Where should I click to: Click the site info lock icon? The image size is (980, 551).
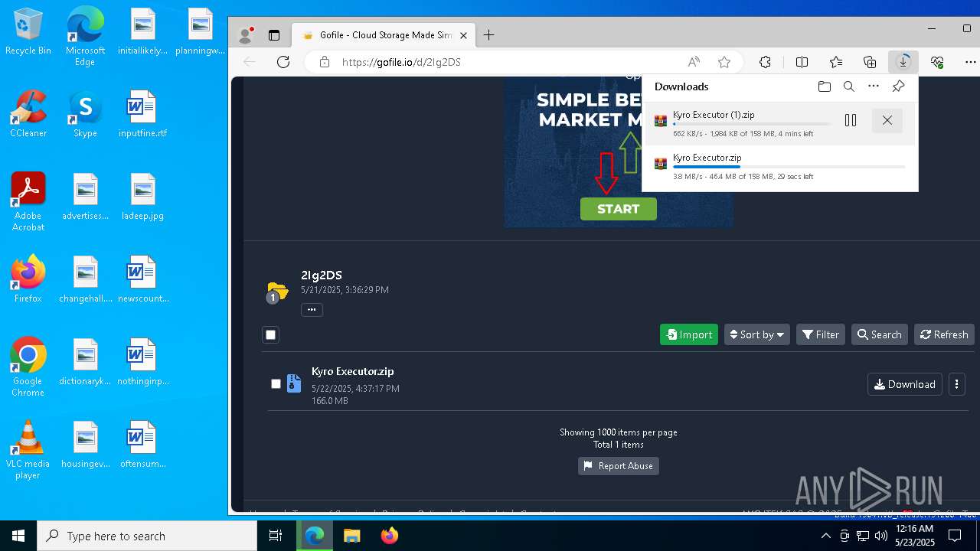(x=325, y=62)
